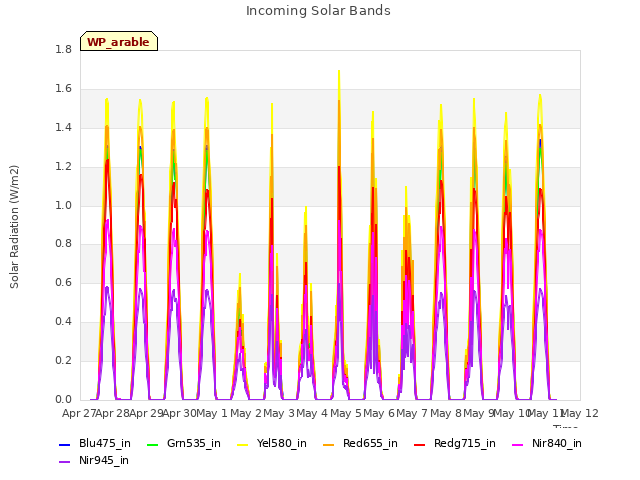Click the 1.0 y-axis tick label

[63, 205]
